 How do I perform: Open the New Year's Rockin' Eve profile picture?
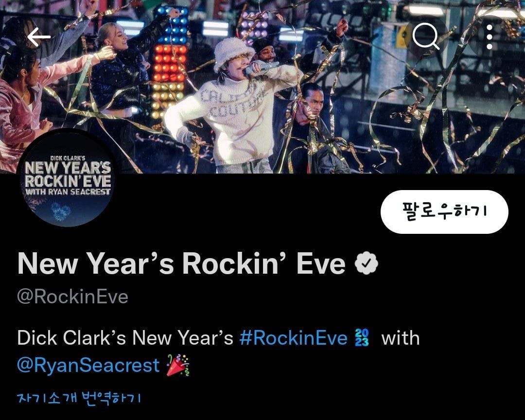(x=68, y=178)
